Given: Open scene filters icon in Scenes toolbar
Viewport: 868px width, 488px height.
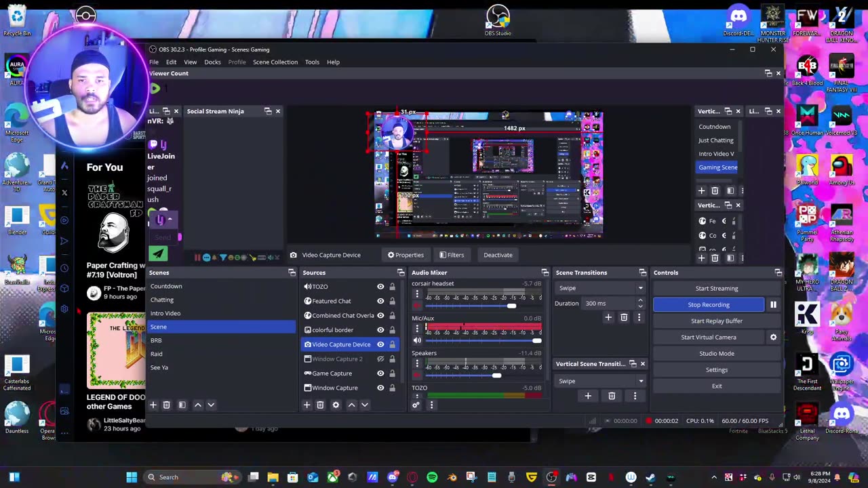Looking at the screenshot, I should (182, 405).
